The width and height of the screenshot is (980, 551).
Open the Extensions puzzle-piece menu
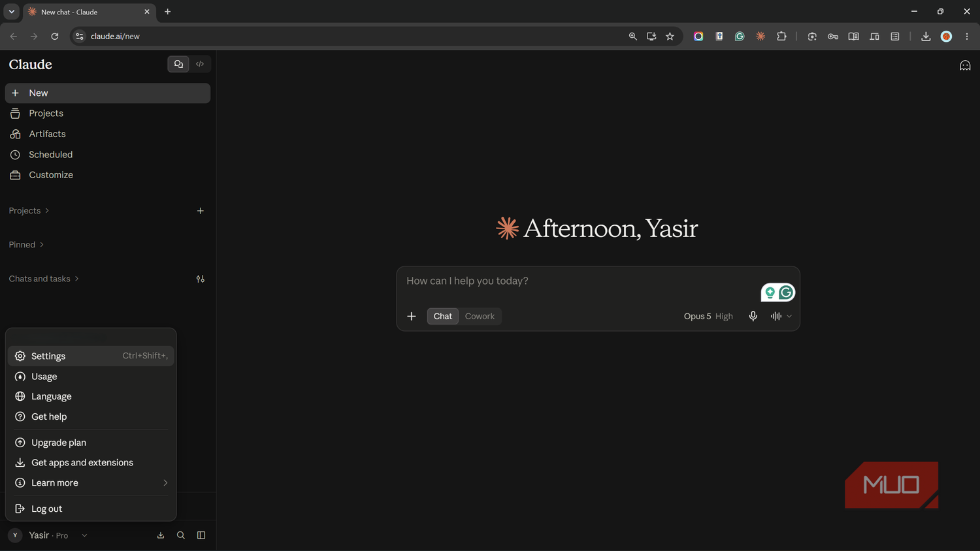pyautogui.click(x=781, y=37)
